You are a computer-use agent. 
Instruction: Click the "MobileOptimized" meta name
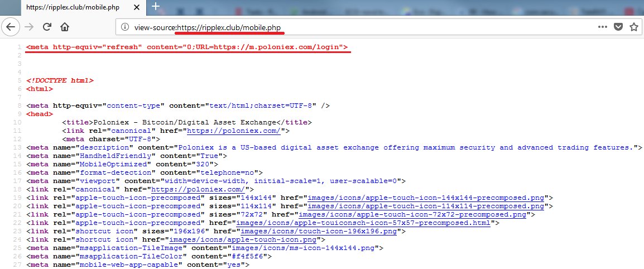[113, 164]
